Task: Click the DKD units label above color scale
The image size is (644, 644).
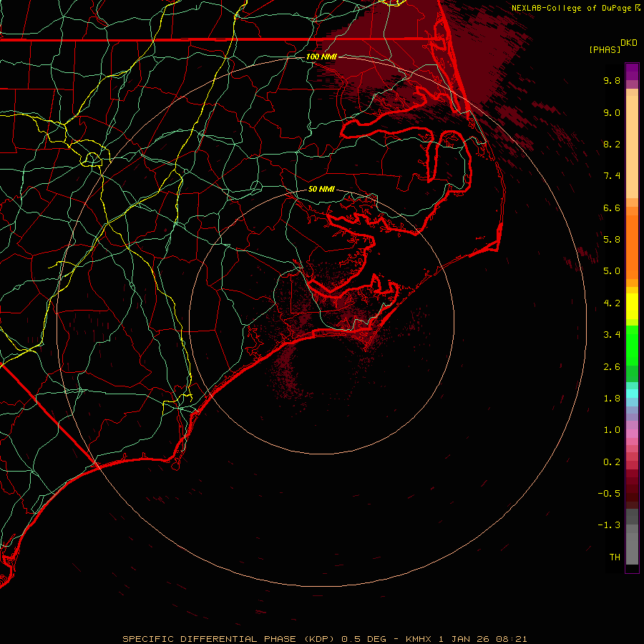Action: (x=629, y=43)
